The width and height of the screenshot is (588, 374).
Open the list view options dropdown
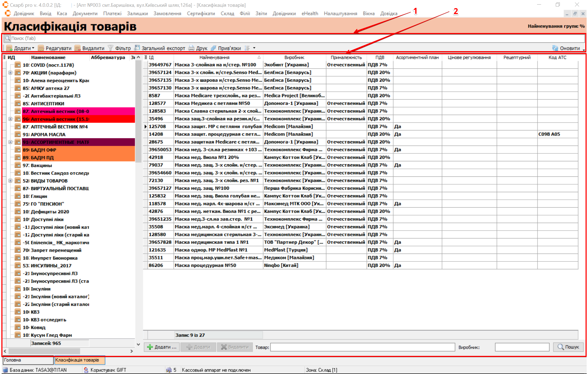(254, 48)
